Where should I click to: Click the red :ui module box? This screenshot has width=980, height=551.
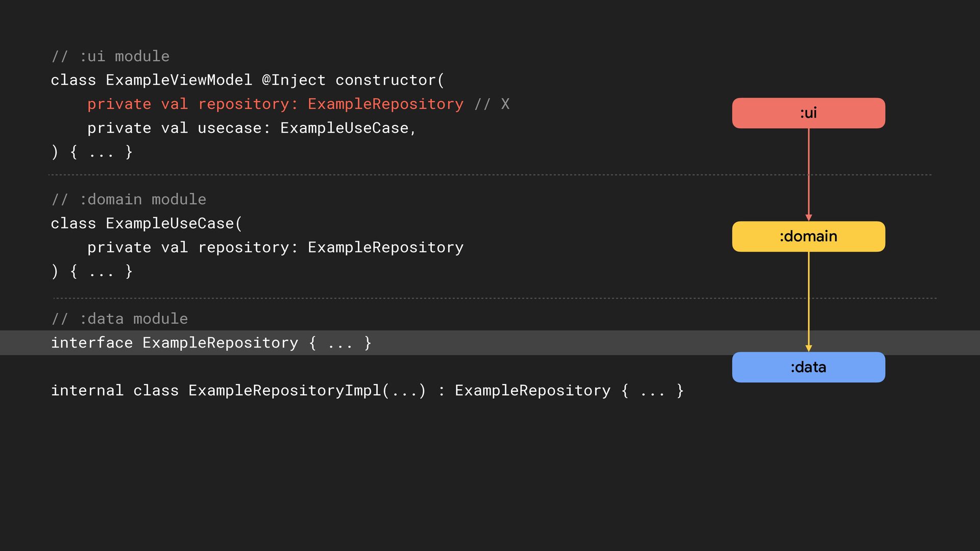(x=808, y=113)
